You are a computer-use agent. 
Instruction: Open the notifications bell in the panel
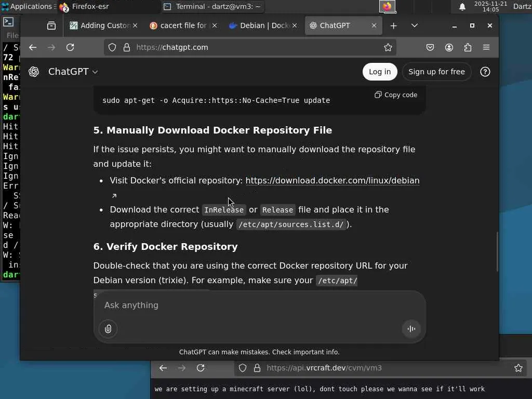pyautogui.click(x=462, y=7)
